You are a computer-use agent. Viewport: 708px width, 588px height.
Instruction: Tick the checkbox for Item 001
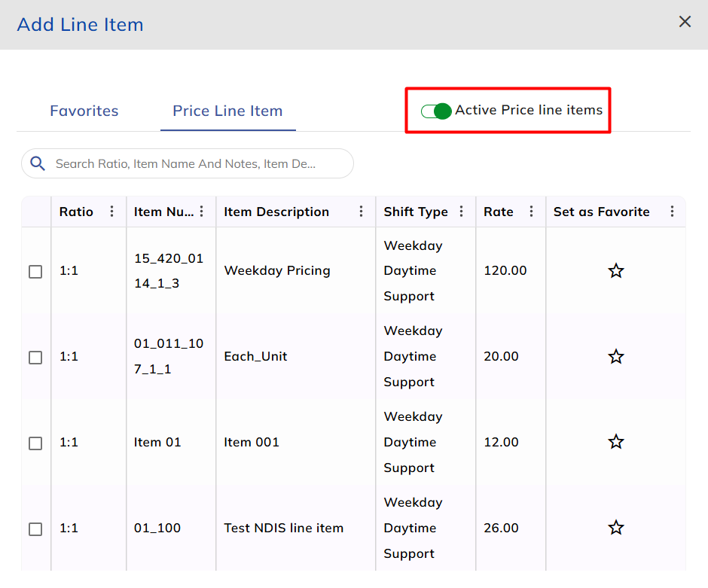click(x=35, y=443)
